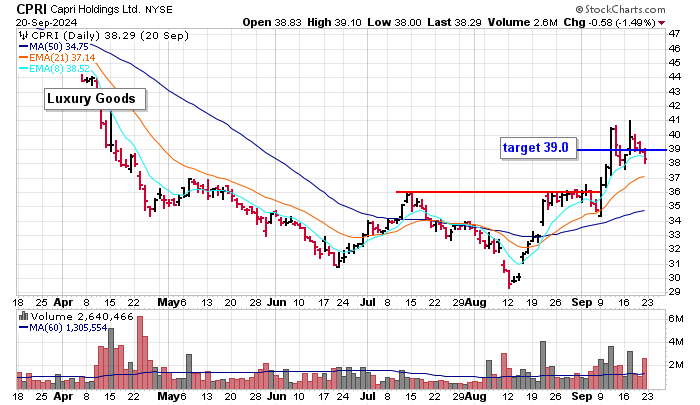This screenshot has width=700, height=405.
Task: Click the tallest late-April volume bar
Action: [x=140, y=352]
